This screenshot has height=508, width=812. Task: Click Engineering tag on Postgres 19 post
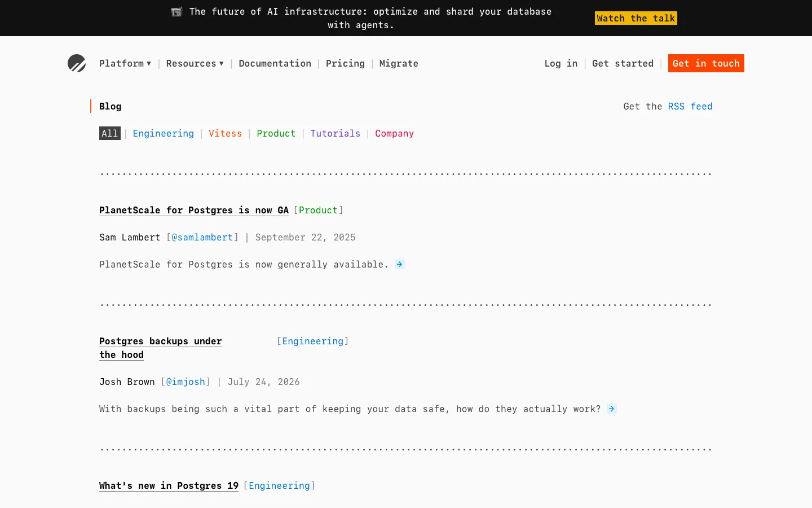(280, 485)
